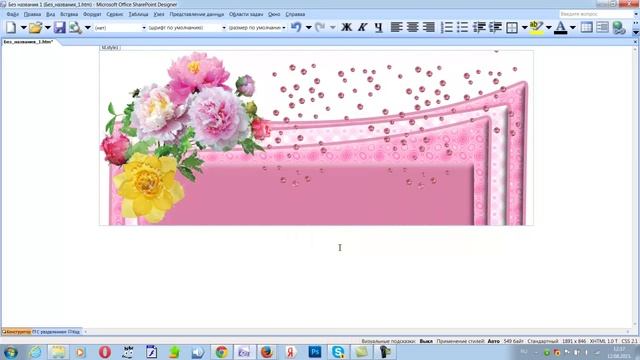Open the paragraph style combo box
The image size is (640, 360).
119,28
